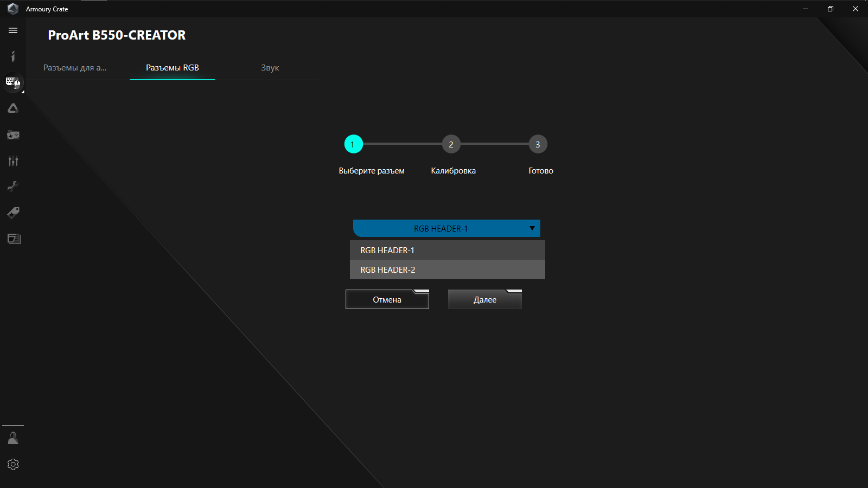Open the Armoury Crate device list icon

coord(13,82)
